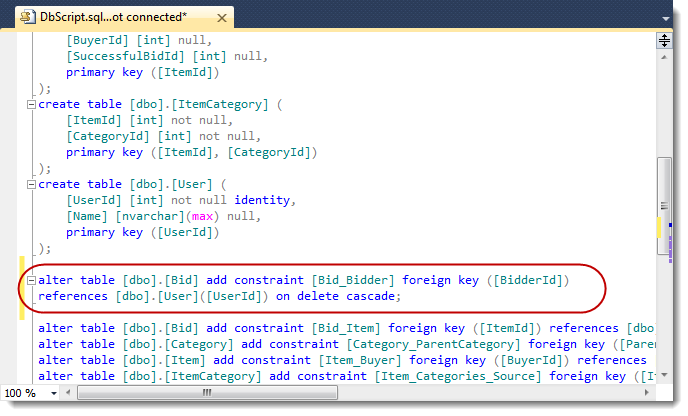
Task: Open the 100 % zoom dropdown
Action: coord(54,393)
